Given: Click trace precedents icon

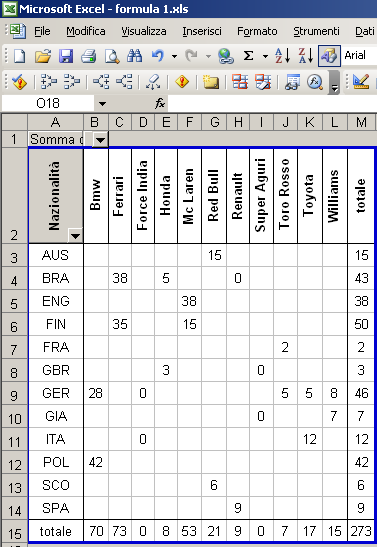Looking at the screenshot, I should pos(48,82).
